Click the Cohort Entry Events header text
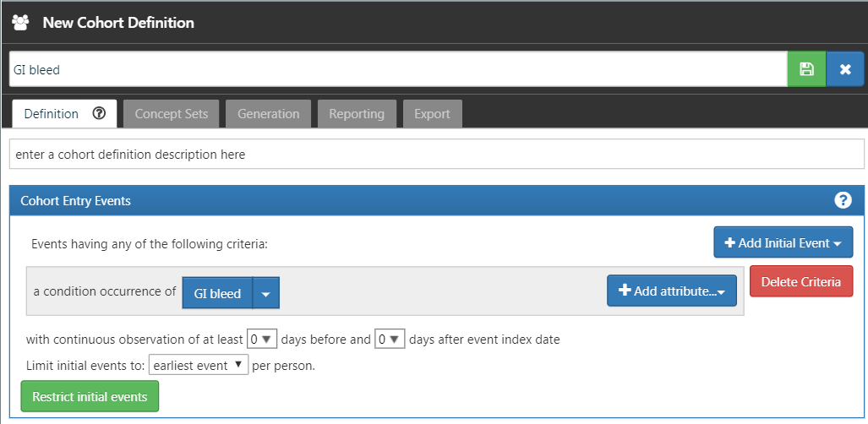This screenshot has width=868, height=424. coord(76,200)
